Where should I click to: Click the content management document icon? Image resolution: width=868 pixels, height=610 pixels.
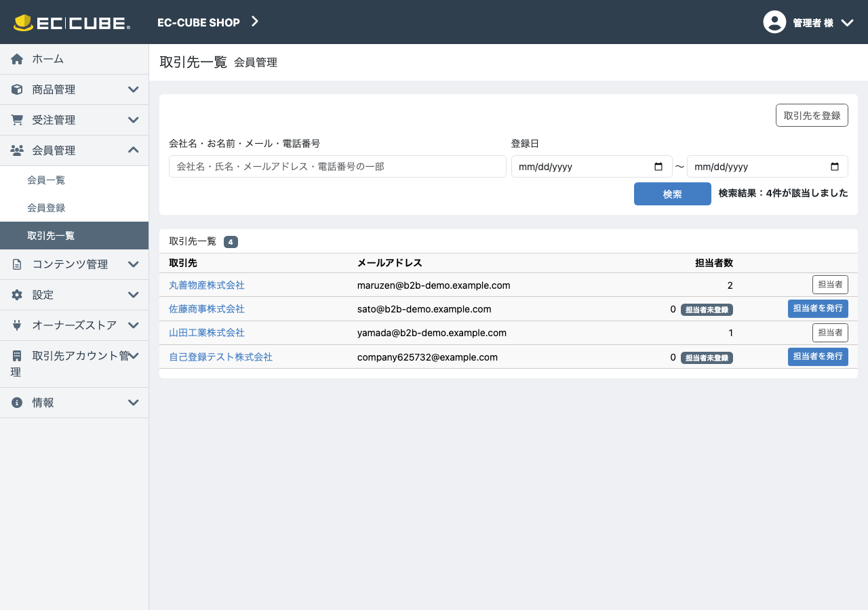pyautogui.click(x=17, y=264)
